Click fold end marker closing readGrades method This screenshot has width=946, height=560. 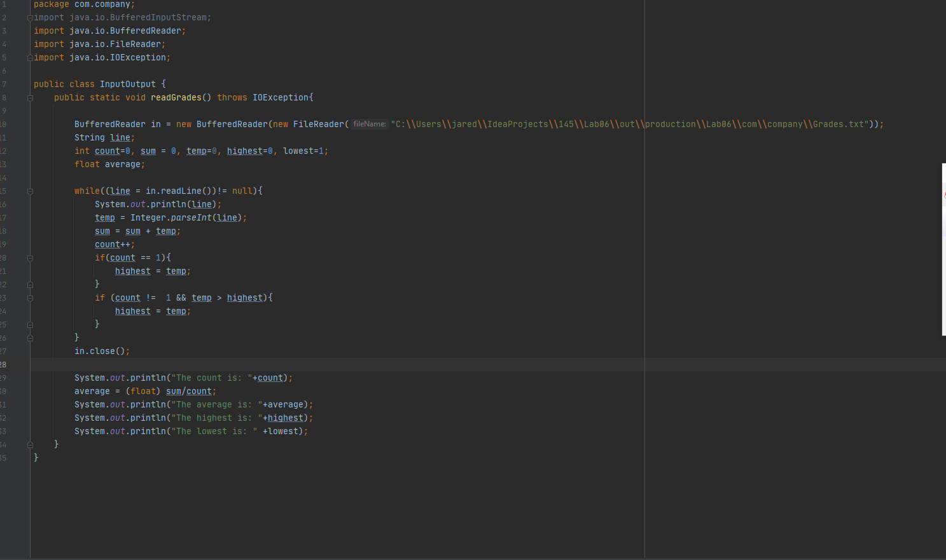click(30, 445)
